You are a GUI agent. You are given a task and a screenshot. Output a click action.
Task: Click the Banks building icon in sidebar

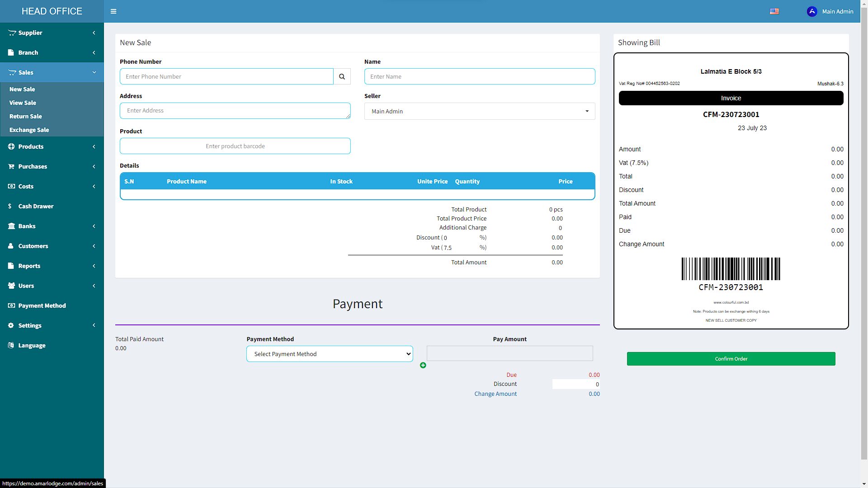(x=11, y=226)
